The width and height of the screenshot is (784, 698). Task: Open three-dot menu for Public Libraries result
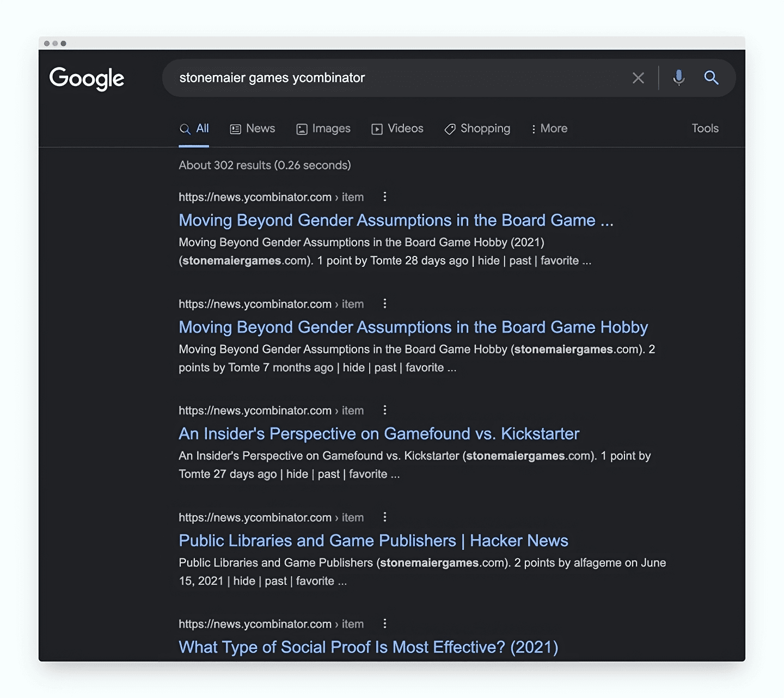385,517
